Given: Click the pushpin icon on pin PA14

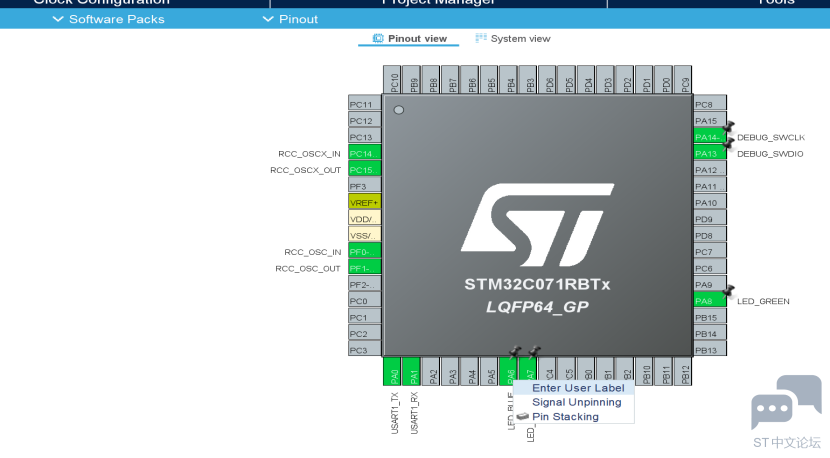Looking at the screenshot, I should (728, 127).
